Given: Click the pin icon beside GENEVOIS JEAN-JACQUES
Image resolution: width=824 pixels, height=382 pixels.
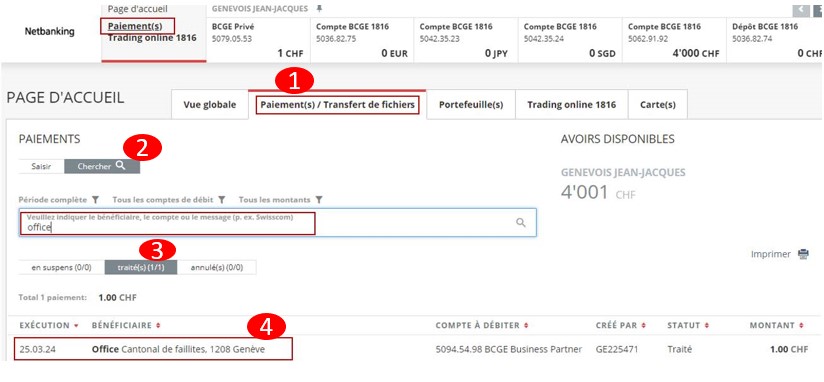Looking at the screenshot, I should coord(319,8).
